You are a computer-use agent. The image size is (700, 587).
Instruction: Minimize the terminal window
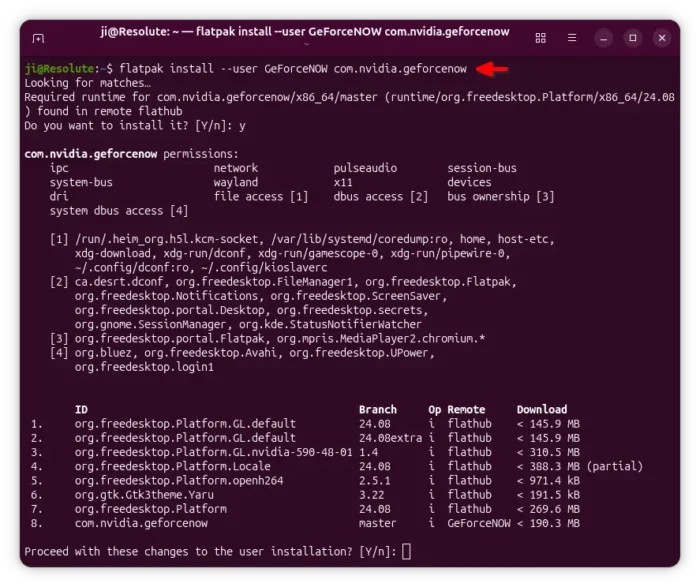point(604,38)
